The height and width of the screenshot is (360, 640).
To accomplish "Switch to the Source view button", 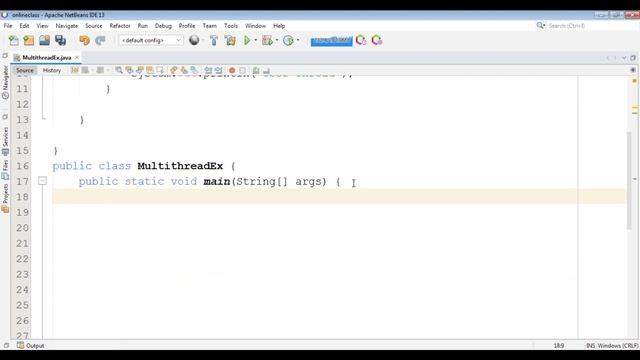I will click(24, 70).
